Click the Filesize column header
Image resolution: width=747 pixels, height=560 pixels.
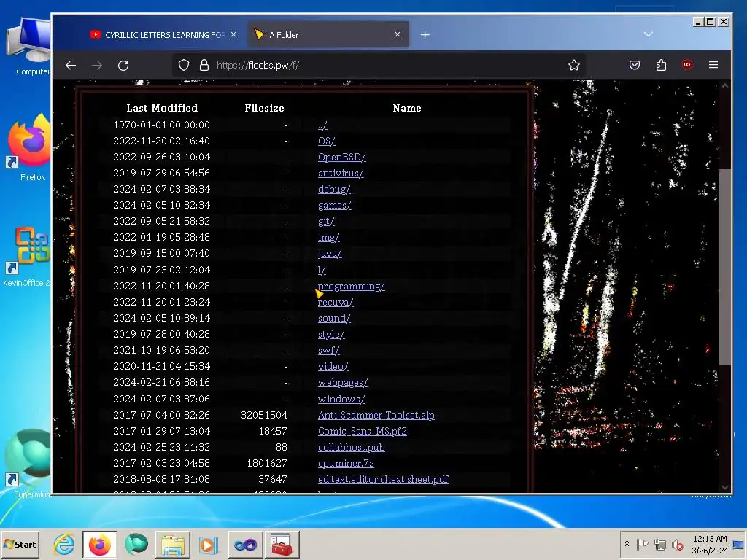point(264,108)
